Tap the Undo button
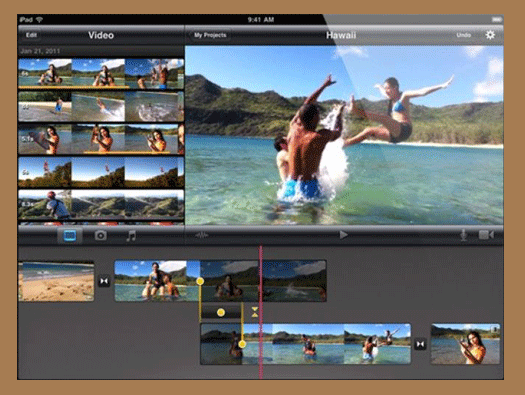Viewport: 525px width, 395px height. pyautogui.click(x=463, y=35)
